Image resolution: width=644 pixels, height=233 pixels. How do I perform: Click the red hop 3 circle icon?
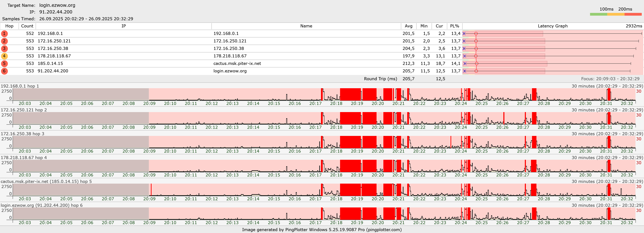click(x=4, y=48)
